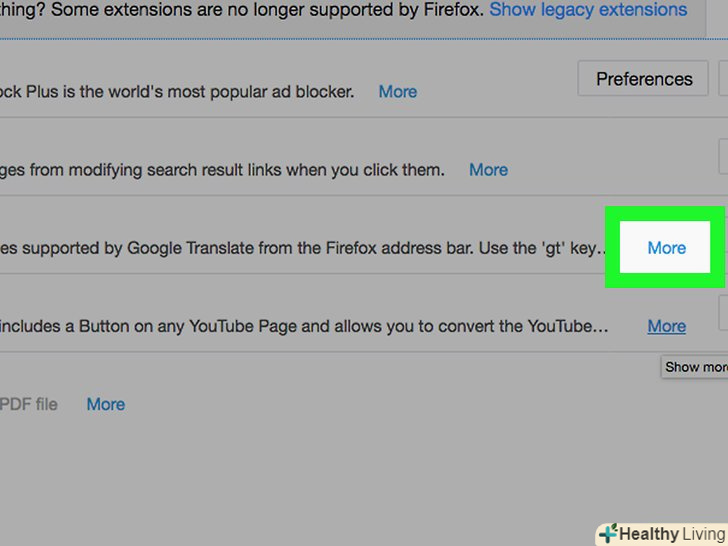Screen dimensions: 728x546
Task: Click the Show more tooltip
Action: point(696,367)
